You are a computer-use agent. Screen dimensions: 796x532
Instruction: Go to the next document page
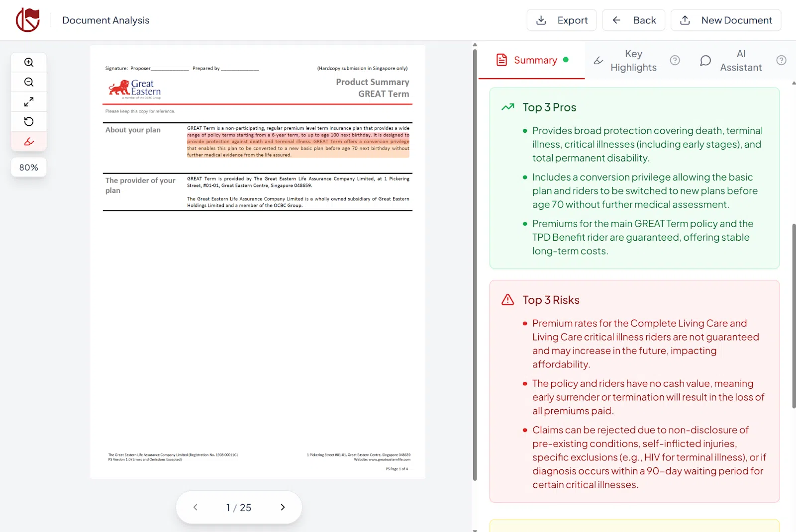[283, 507]
